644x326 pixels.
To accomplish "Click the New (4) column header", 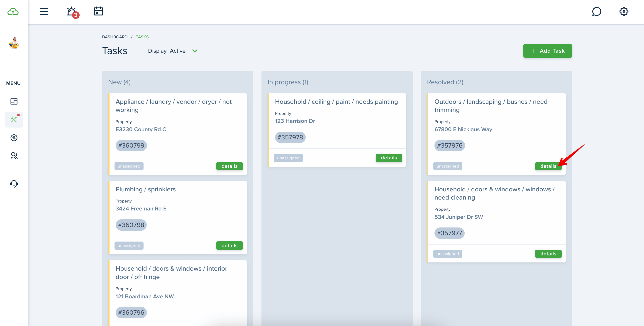I will (120, 82).
